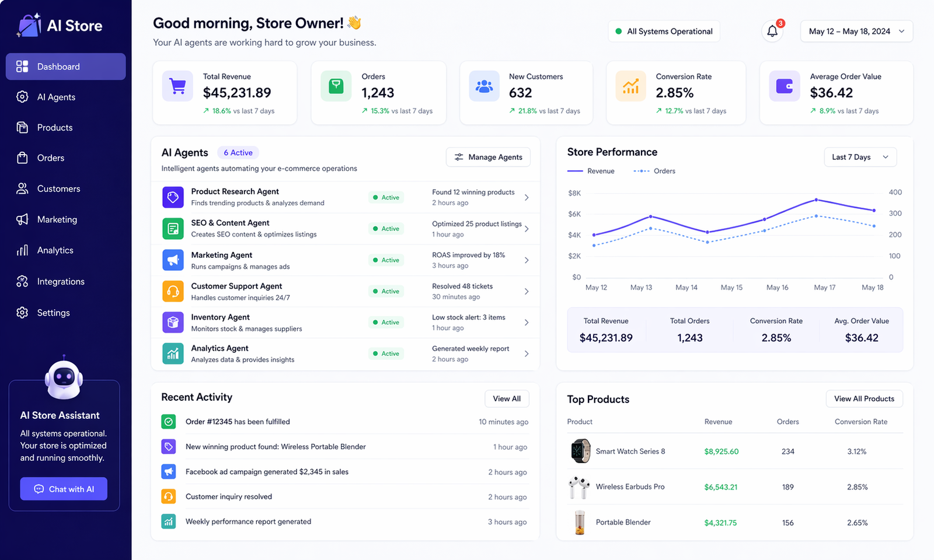The image size is (934, 560).
Task: Select the Analytics bar-chart icon
Action: coord(22,250)
